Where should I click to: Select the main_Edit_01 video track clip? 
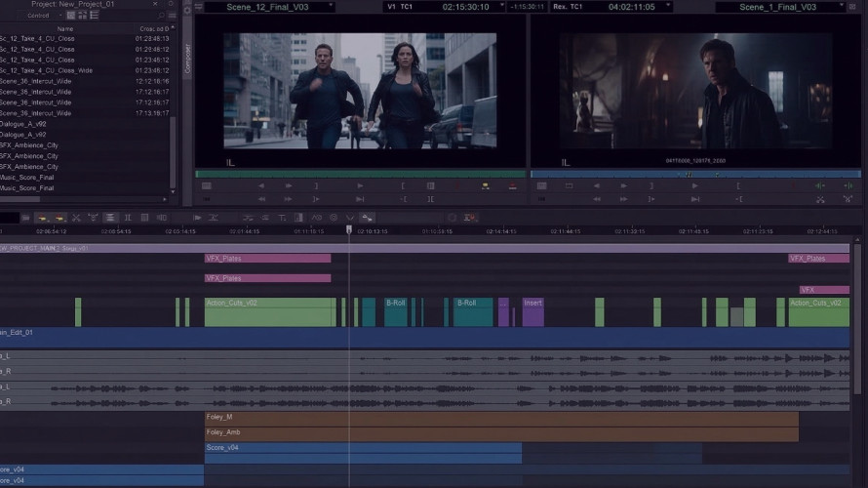coord(424,338)
